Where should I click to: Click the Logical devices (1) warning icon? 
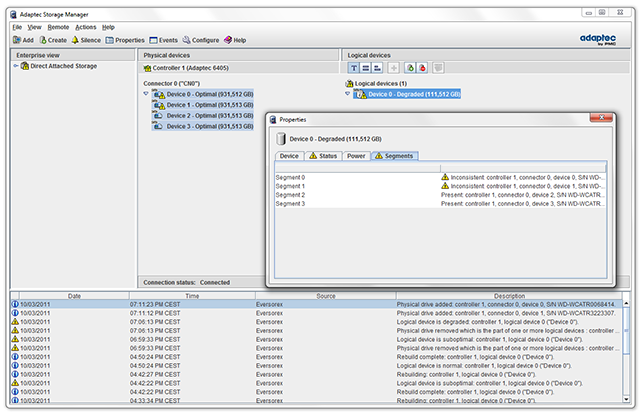coord(349,83)
